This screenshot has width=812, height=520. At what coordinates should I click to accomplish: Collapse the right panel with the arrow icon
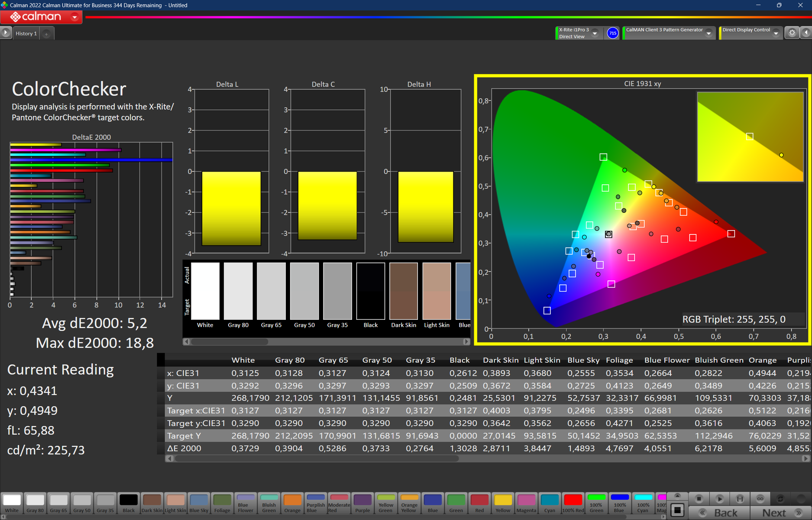(x=806, y=33)
